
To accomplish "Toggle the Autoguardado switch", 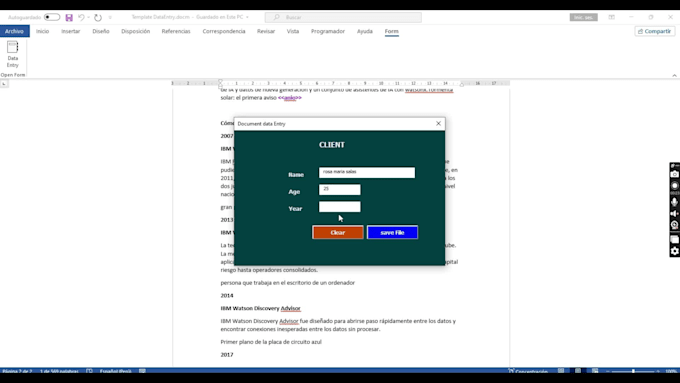I will coord(52,17).
